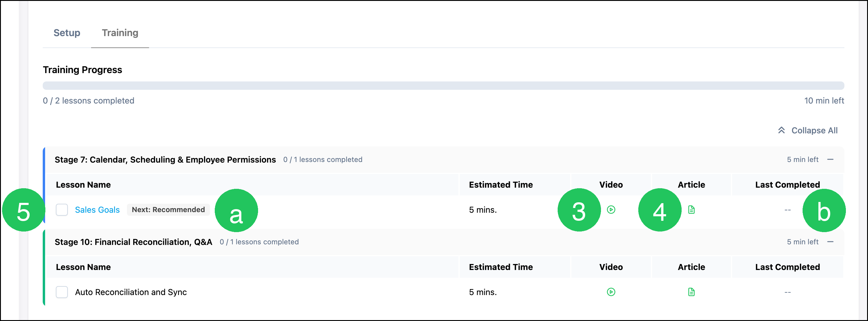Click the Stage 7 Lesson Name column header
Viewport: 868px width, 321px height.
click(83, 185)
